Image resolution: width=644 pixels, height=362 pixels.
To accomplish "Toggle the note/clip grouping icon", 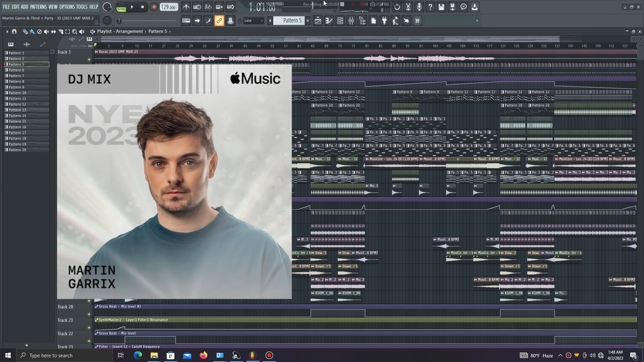I will (208, 21).
